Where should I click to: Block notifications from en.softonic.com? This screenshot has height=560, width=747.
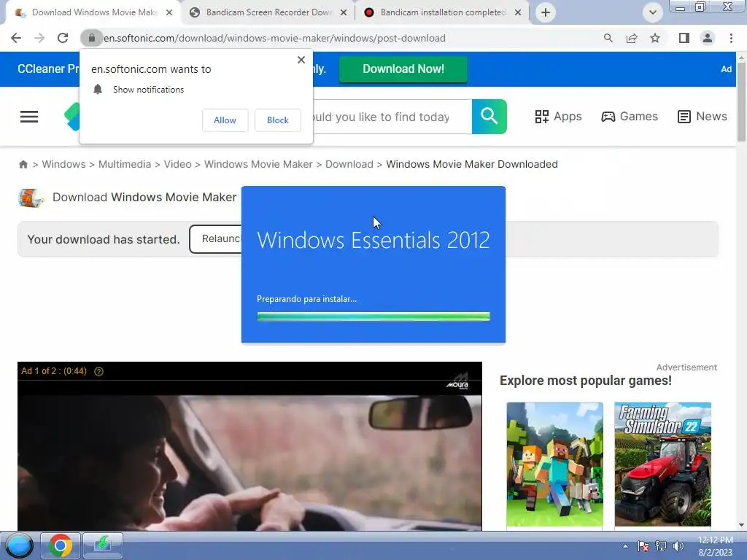(278, 120)
